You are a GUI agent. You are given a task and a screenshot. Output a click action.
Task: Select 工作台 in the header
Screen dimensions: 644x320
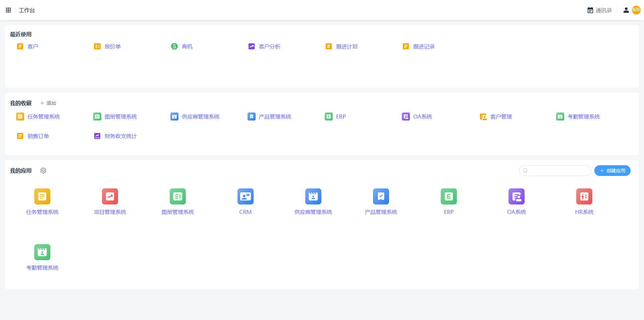27,10
